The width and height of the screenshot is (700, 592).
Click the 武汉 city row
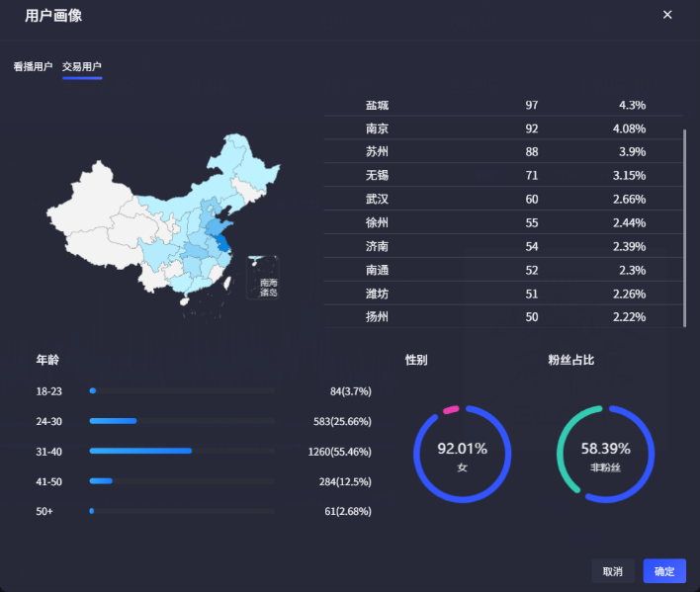504,200
